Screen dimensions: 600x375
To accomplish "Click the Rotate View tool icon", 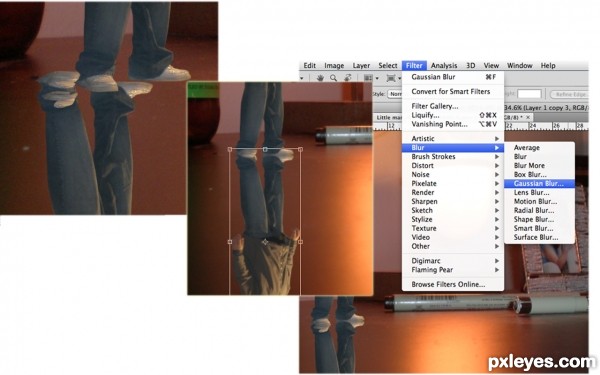I will [347, 78].
